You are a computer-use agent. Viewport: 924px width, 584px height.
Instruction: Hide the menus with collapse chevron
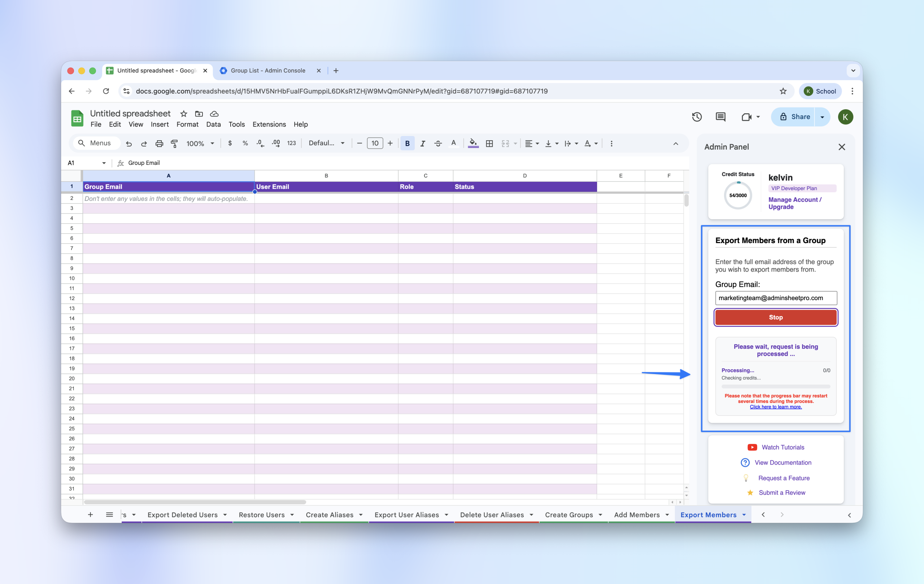pos(676,144)
